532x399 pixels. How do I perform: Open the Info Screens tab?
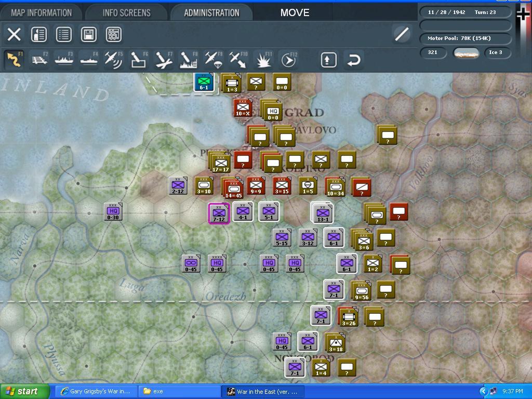(x=127, y=13)
